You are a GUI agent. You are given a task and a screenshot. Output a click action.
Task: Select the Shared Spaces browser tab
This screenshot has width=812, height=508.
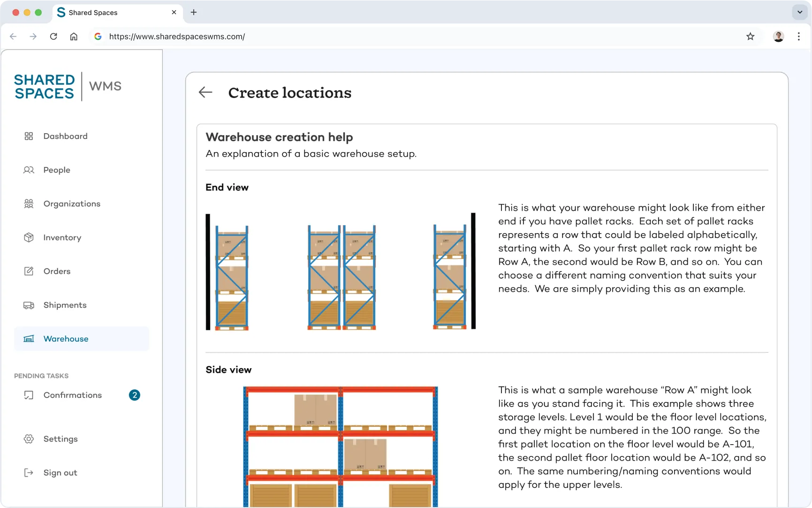pos(116,12)
